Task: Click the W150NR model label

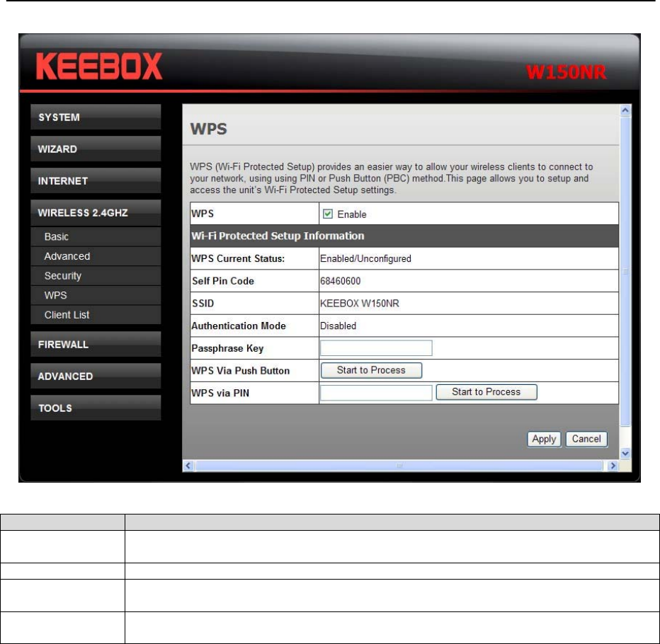Action: [566, 72]
